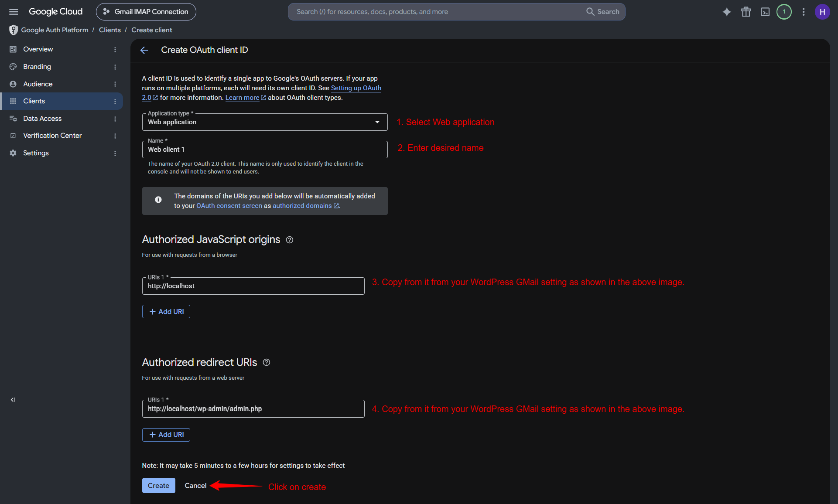Click the 'Authorized JavaScript origins' heading
This screenshot has width=838, height=504.
211,239
